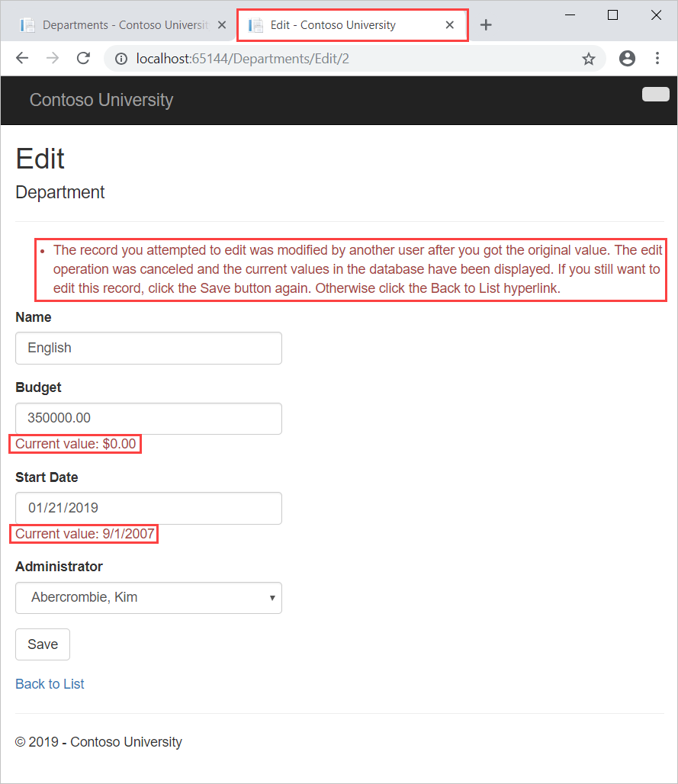Reload the Edit page

click(x=82, y=58)
